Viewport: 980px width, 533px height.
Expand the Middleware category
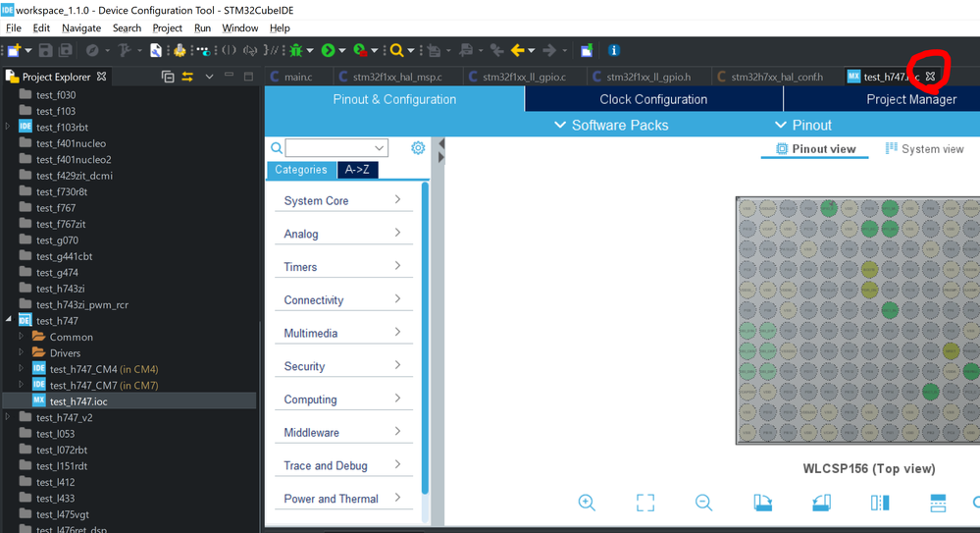click(343, 432)
